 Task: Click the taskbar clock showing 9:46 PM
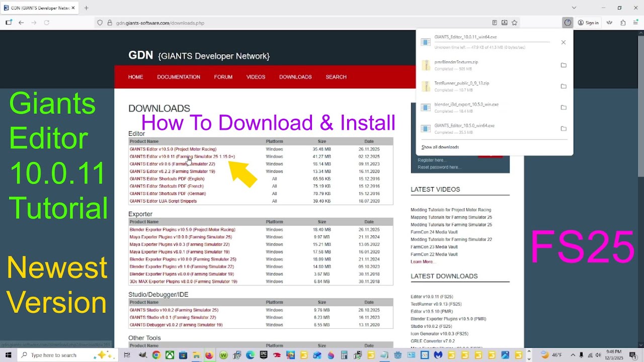pos(614,355)
